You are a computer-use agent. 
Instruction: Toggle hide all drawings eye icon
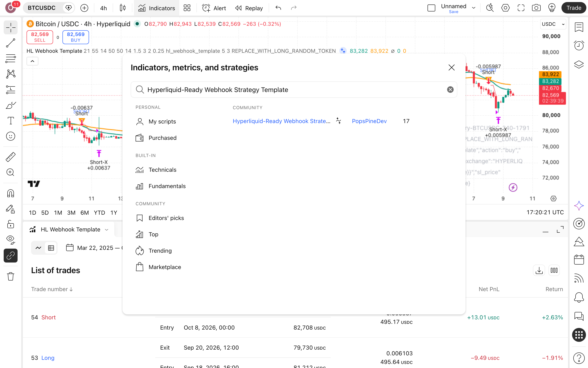10,240
